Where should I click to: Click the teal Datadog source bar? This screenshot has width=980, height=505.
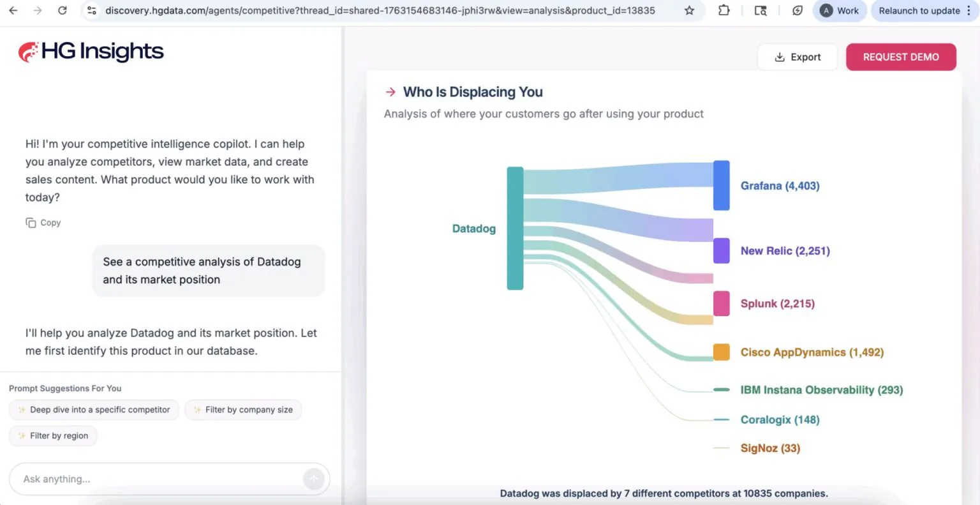[515, 229]
